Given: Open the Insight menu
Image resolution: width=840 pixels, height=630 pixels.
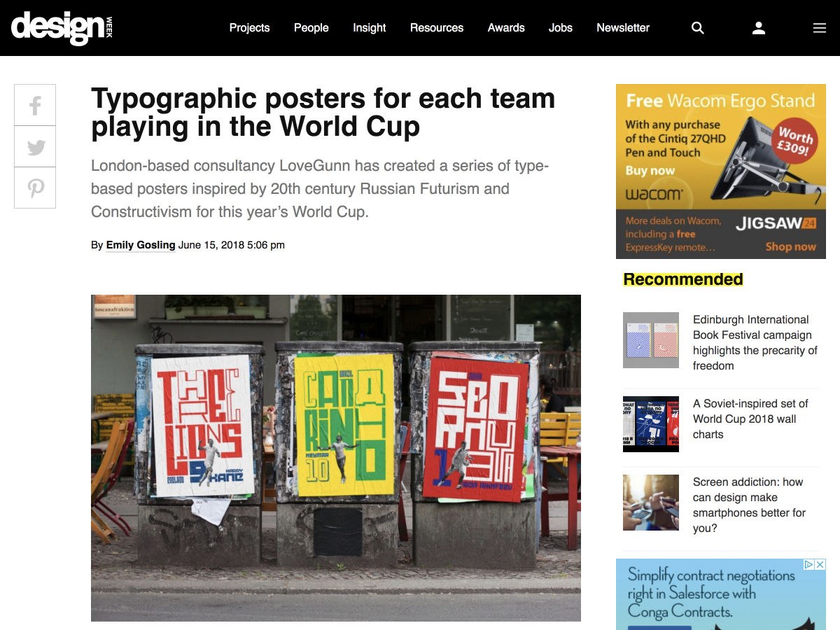Looking at the screenshot, I should coord(369,28).
